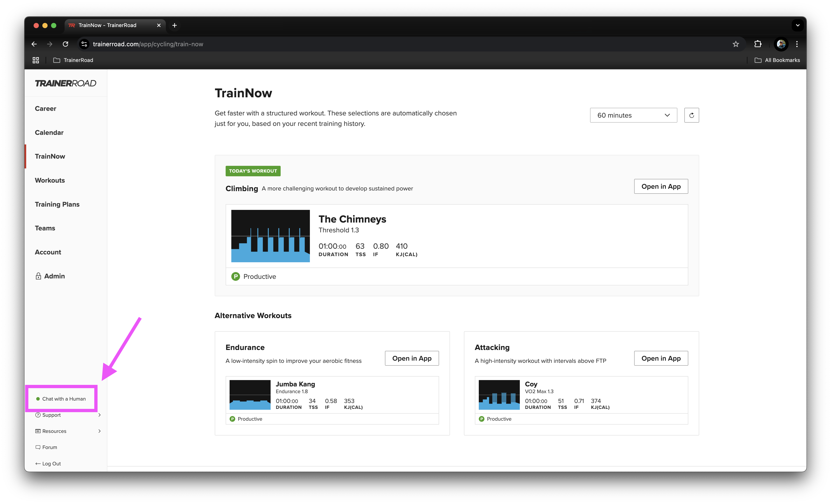Screen dimensions: 831x504
Task: Reload the page with the browser refresh icon
Action: tap(65, 44)
